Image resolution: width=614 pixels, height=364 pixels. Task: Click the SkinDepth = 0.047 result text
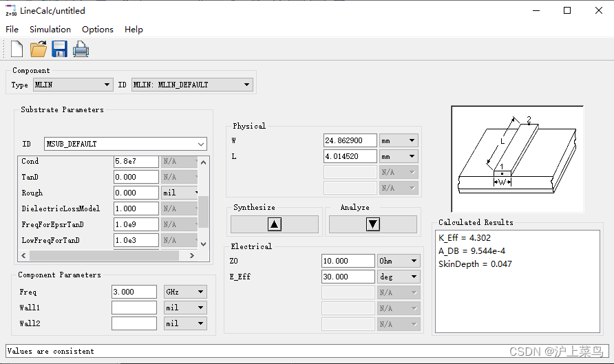475,264
